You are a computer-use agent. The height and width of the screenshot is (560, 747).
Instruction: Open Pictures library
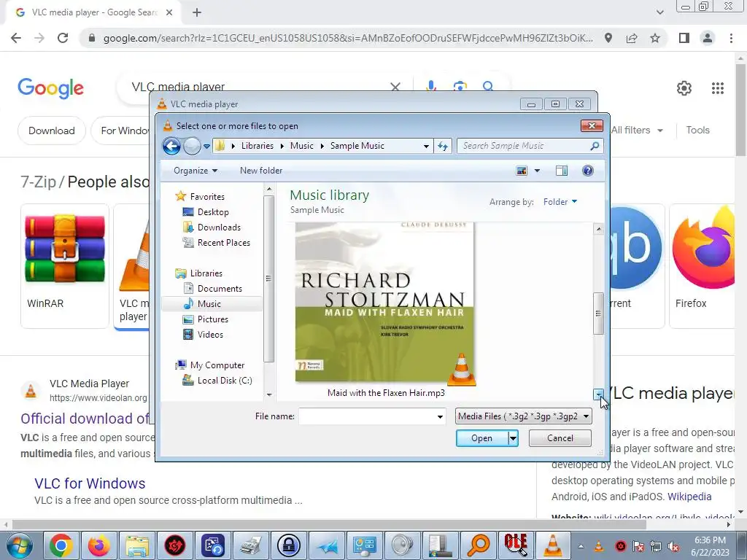(x=212, y=319)
